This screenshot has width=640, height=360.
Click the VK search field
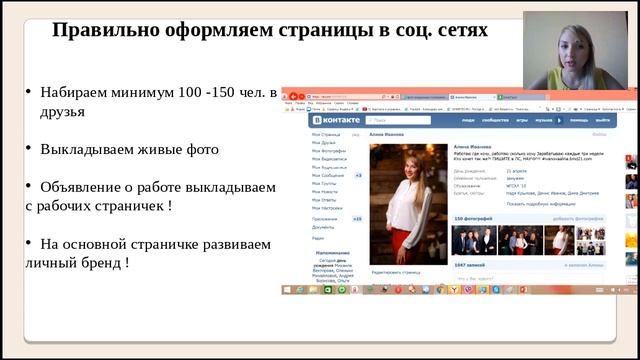(398, 120)
